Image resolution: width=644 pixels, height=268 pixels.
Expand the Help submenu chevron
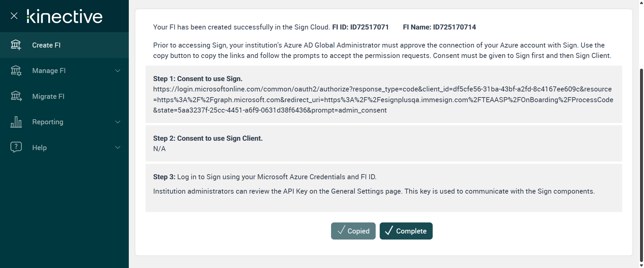point(118,147)
